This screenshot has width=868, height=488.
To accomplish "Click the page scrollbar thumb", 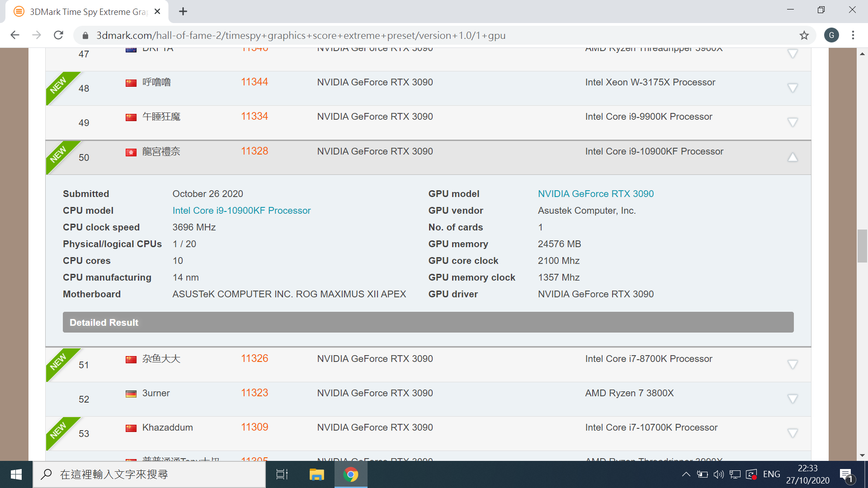I will coord(862,246).
